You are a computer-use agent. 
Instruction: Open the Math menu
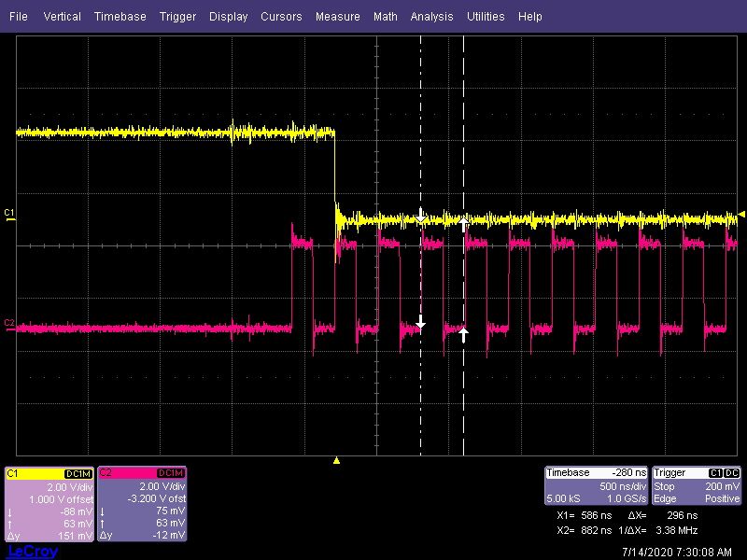pyautogui.click(x=385, y=16)
